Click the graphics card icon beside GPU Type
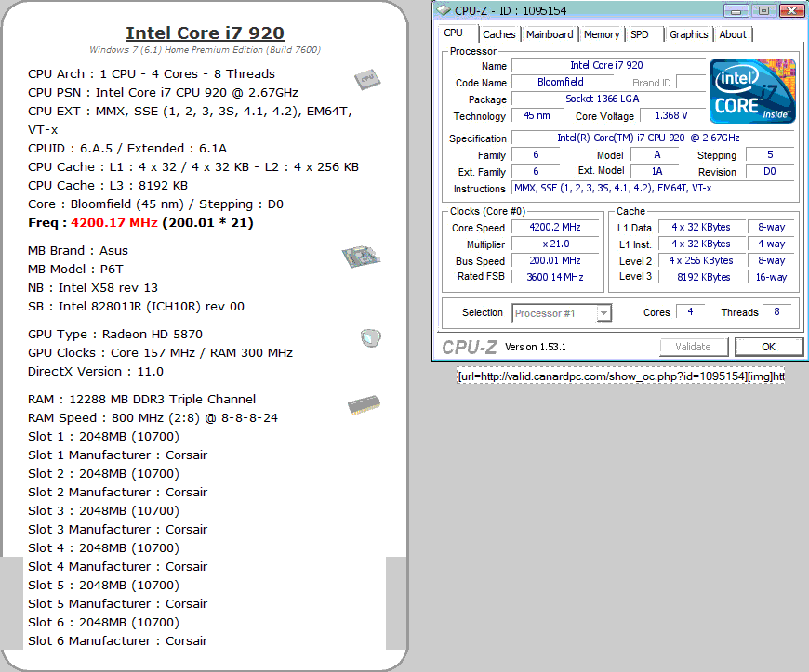809x672 pixels. 370,338
